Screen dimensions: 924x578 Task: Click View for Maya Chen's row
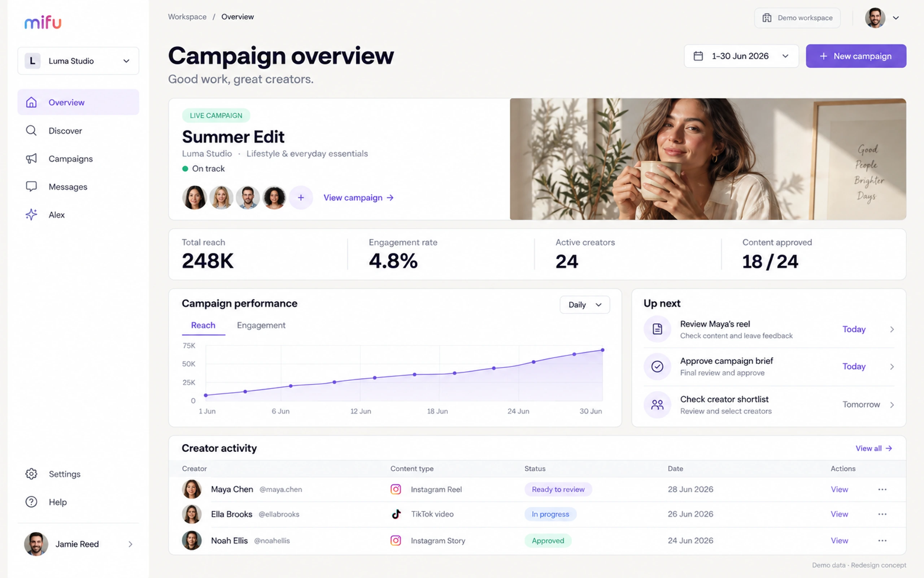click(839, 489)
